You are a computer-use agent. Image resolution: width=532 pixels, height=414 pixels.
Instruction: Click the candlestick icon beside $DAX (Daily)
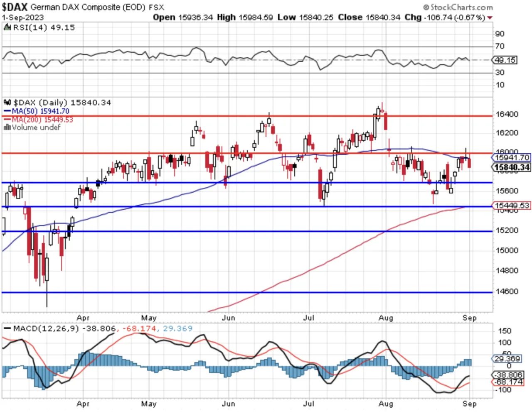pos(7,103)
